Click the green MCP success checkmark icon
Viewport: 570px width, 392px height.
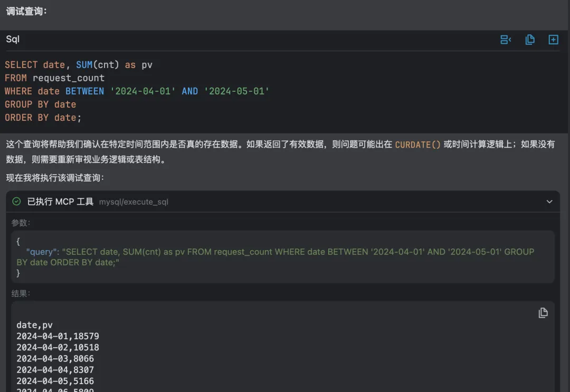(16, 201)
